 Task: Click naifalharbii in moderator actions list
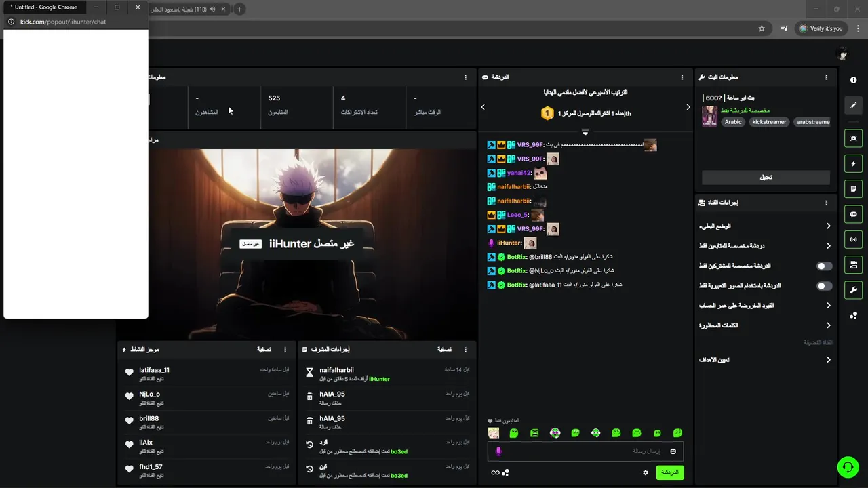[336, 370]
